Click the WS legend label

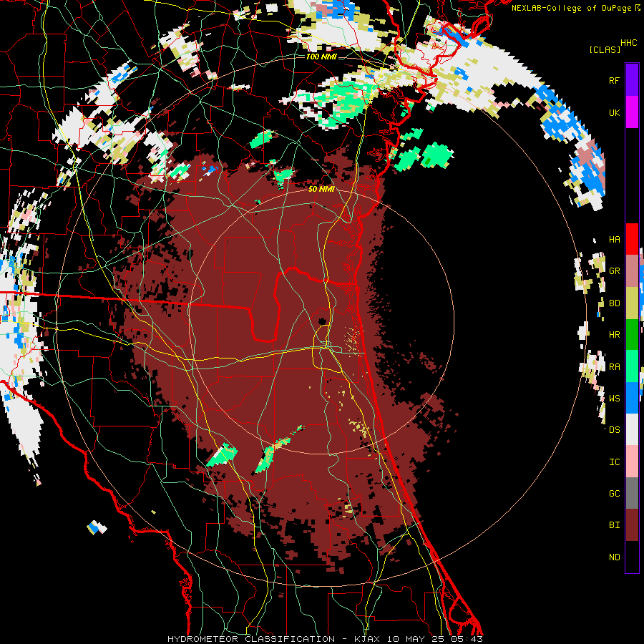pos(614,398)
